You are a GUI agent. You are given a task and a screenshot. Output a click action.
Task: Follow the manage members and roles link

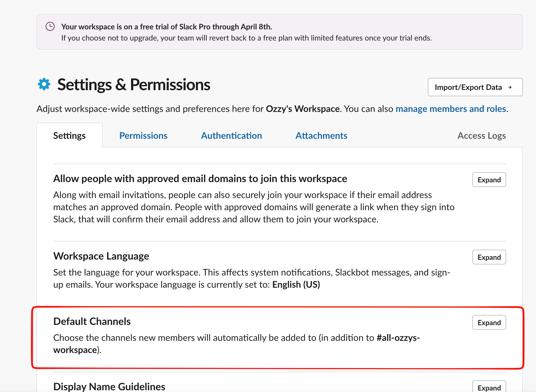pos(451,109)
